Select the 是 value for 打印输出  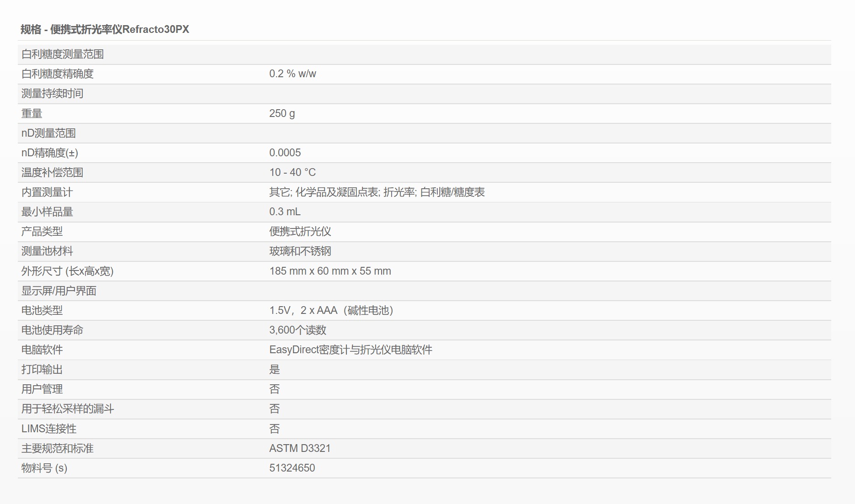[274, 370]
